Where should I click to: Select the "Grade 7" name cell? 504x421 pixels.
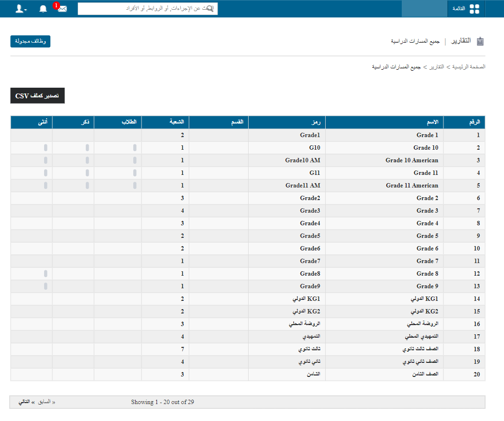(x=384, y=261)
